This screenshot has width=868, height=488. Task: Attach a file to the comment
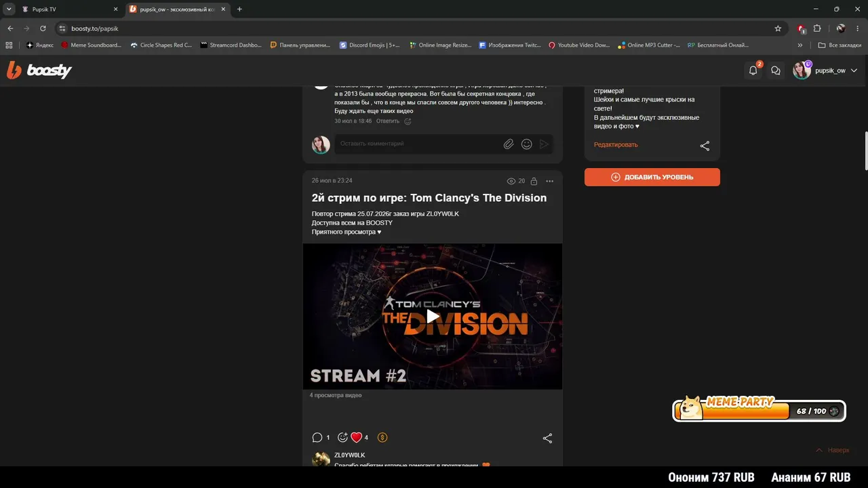[508, 144]
